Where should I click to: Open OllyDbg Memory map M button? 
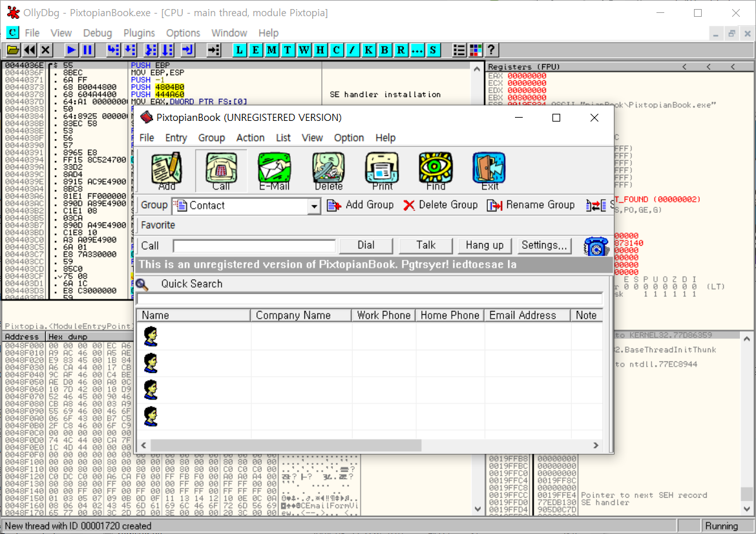pos(272,50)
